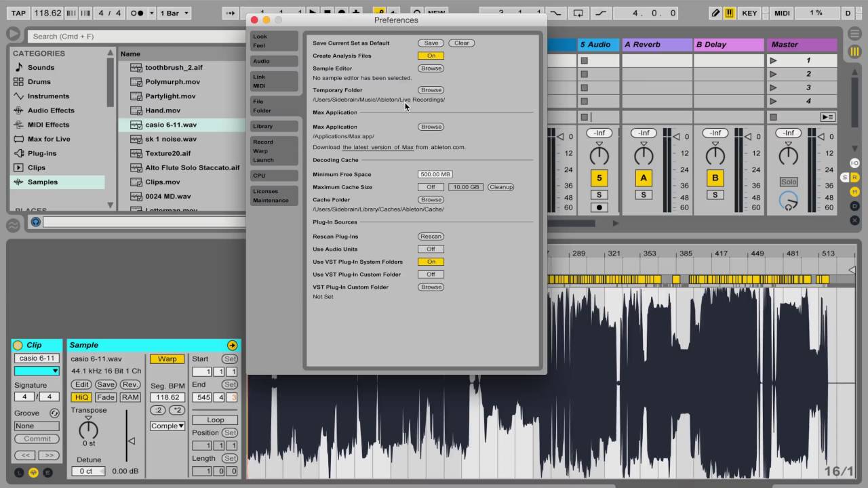Toggle the Warp button in the Sample panel
Screen dimensions: 868x488
pyautogui.click(x=167, y=359)
